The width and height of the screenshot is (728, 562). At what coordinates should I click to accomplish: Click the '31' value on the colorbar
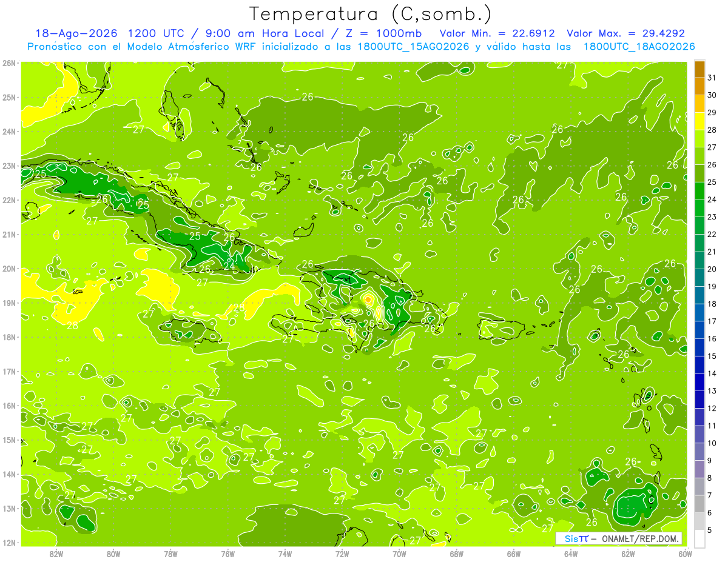(x=712, y=78)
